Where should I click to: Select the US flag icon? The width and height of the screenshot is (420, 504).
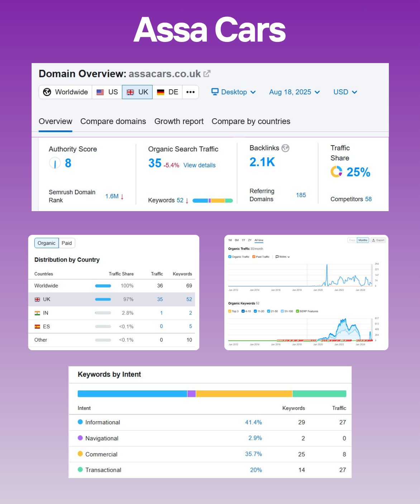(100, 92)
